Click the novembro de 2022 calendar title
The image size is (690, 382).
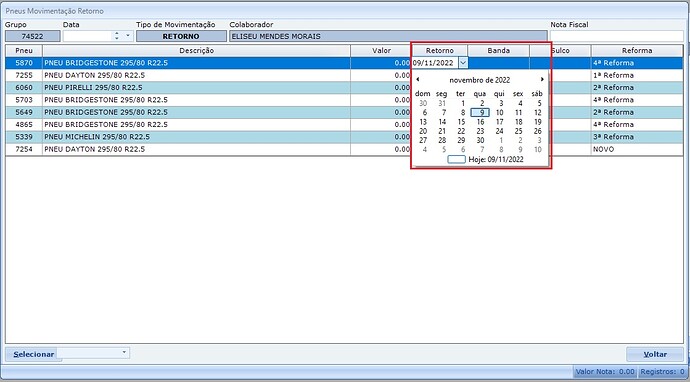tap(480, 80)
